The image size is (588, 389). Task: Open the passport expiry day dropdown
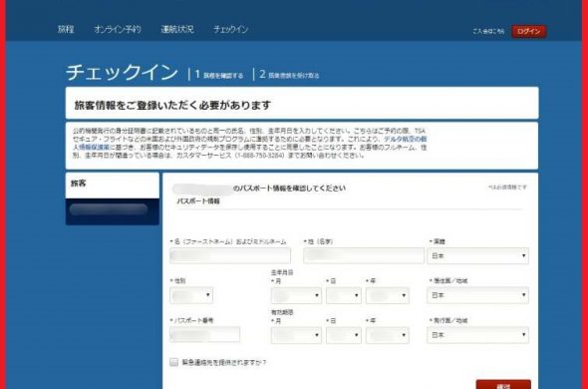coord(344,335)
